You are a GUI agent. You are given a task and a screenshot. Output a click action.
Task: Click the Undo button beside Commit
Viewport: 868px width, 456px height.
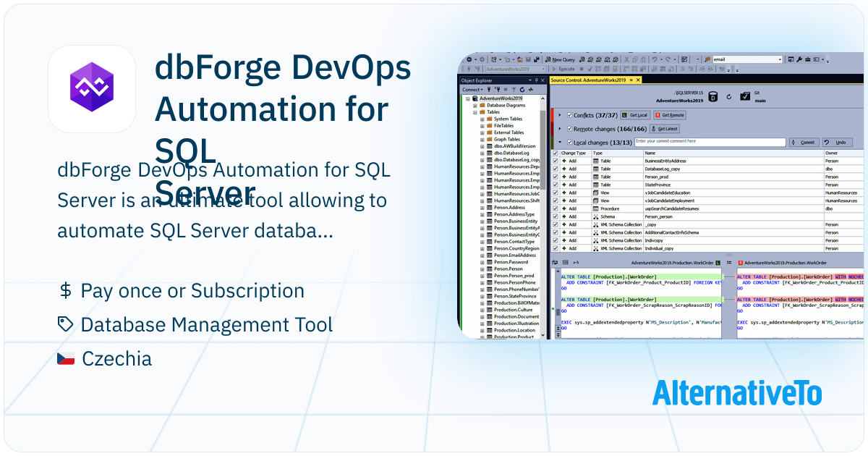point(838,143)
